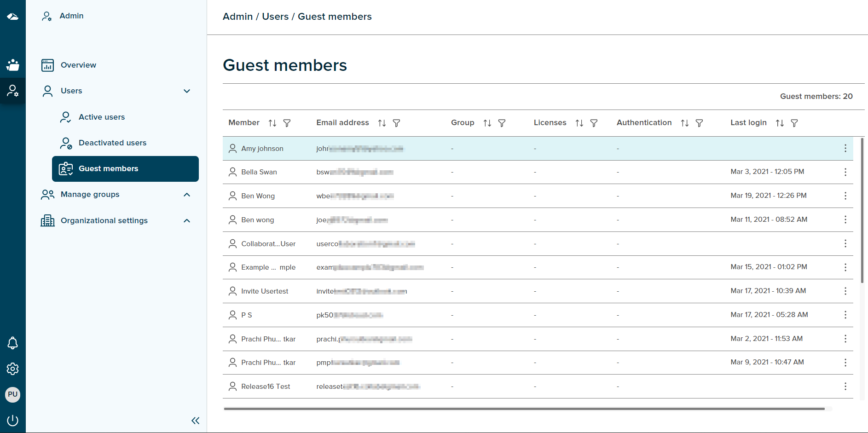Click the app logo icon in rail
Screen dimensions: 868x433
[x=12, y=17]
